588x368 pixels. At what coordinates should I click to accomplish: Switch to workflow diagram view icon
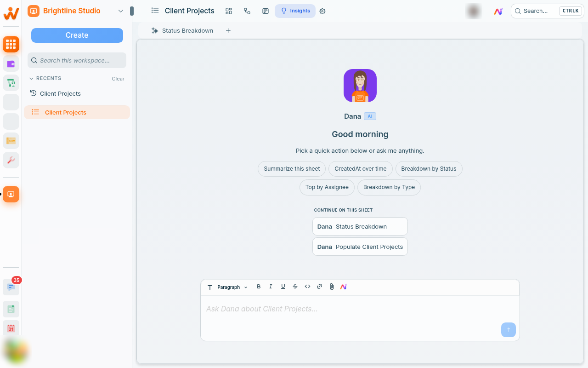pos(247,11)
